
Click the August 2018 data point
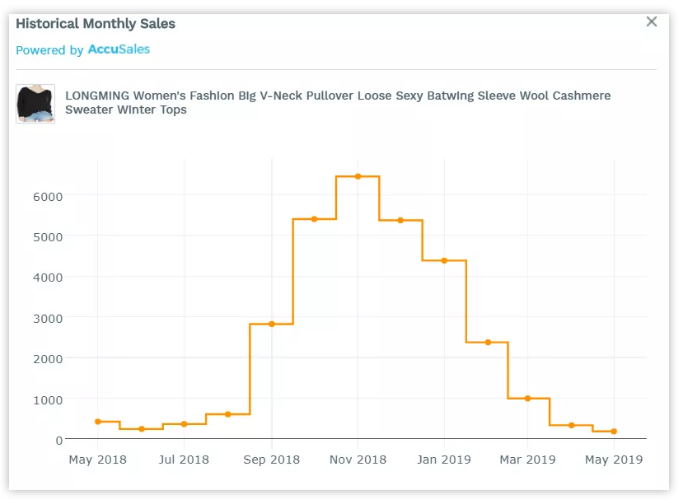coord(228,414)
